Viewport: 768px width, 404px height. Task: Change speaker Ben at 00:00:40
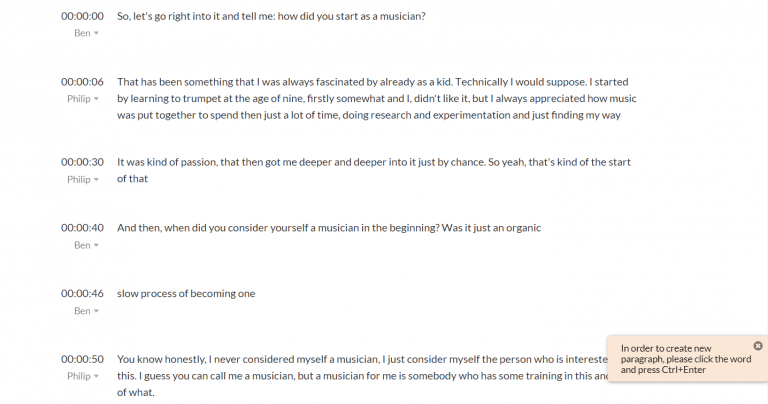pos(86,245)
